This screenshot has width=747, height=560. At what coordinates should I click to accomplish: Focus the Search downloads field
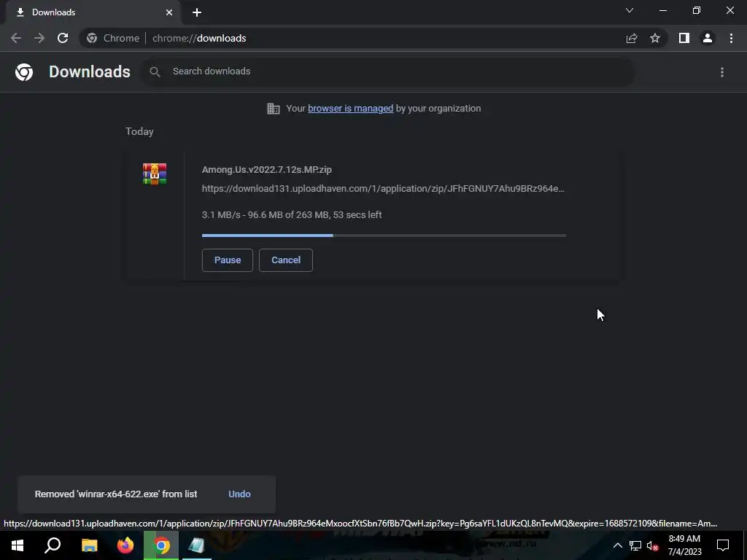(x=388, y=71)
